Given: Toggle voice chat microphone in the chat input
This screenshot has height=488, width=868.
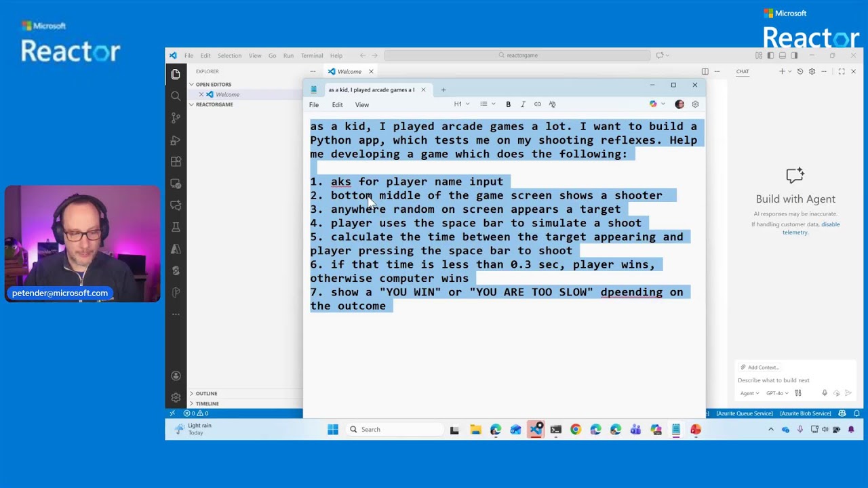Looking at the screenshot, I should tap(825, 393).
